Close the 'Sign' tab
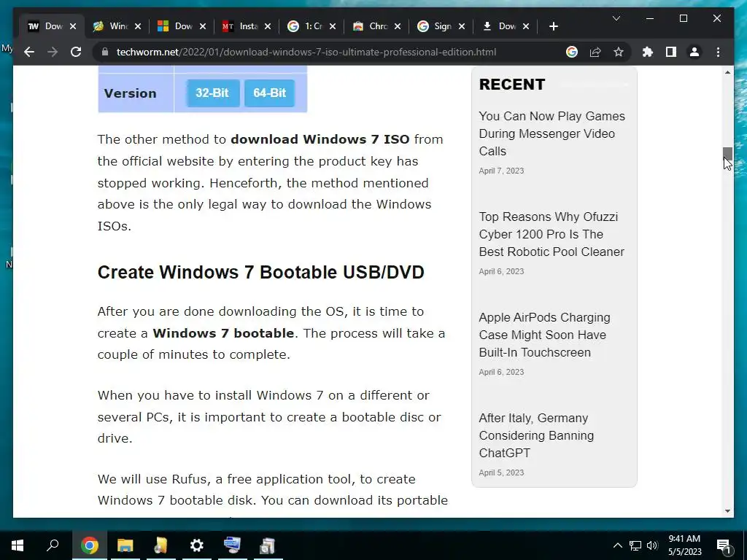Image resolution: width=747 pixels, height=560 pixels. pos(462,27)
